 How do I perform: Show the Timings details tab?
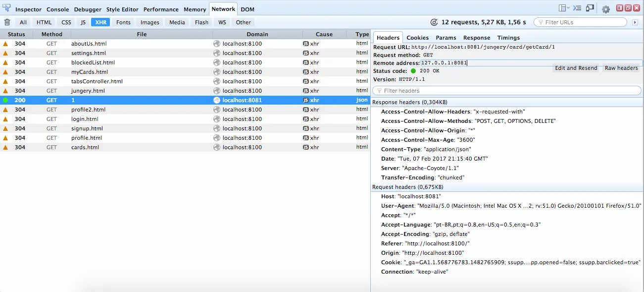508,38
